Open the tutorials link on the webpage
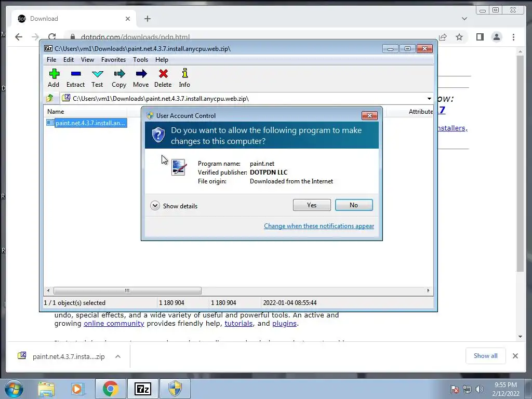Screen dimensions: 532x399 [238, 323]
